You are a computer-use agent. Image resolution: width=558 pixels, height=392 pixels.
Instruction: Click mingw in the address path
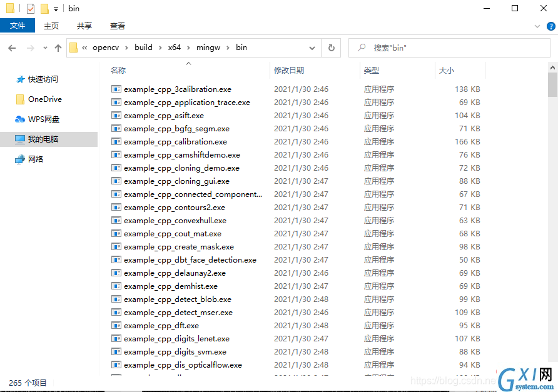point(208,48)
